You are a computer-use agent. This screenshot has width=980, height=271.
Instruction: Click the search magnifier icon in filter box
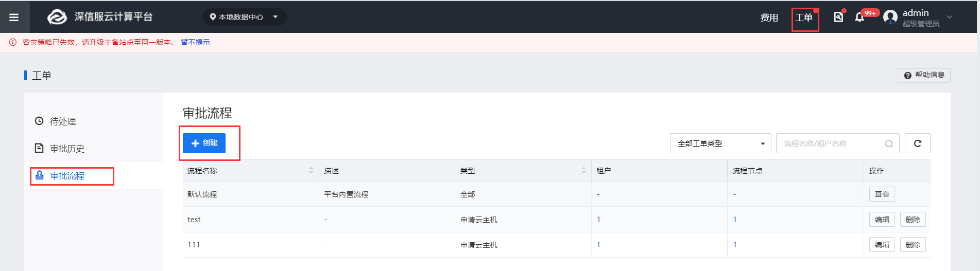[x=889, y=143]
